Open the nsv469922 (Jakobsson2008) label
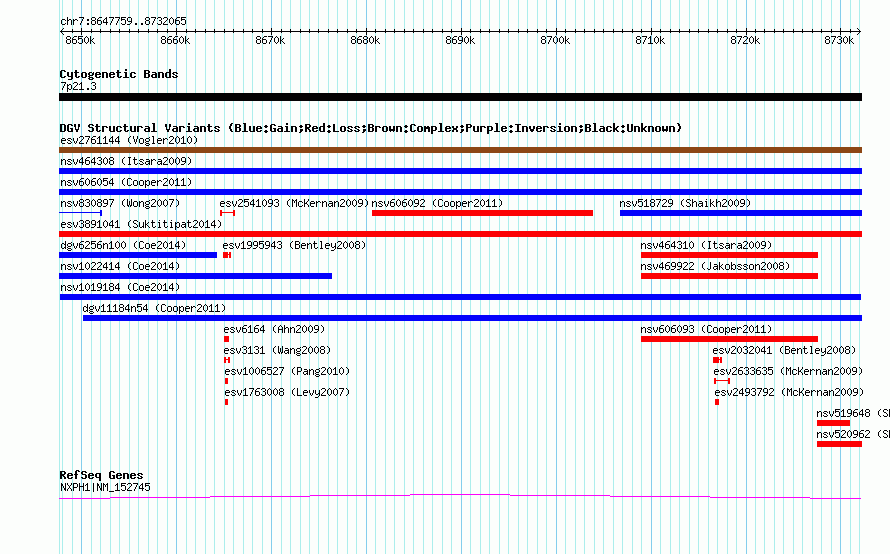This screenshot has height=554, width=890. 715,266
